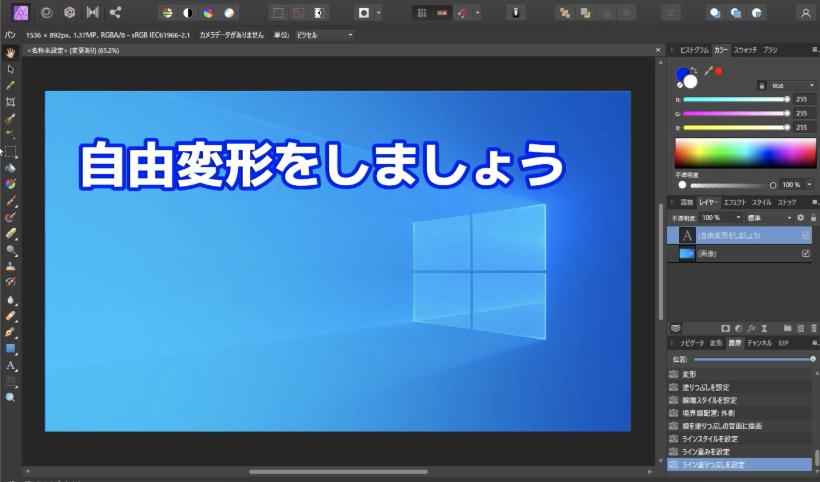Open the Layers panel options menu

pyautogui.click(x=814, y=202)
